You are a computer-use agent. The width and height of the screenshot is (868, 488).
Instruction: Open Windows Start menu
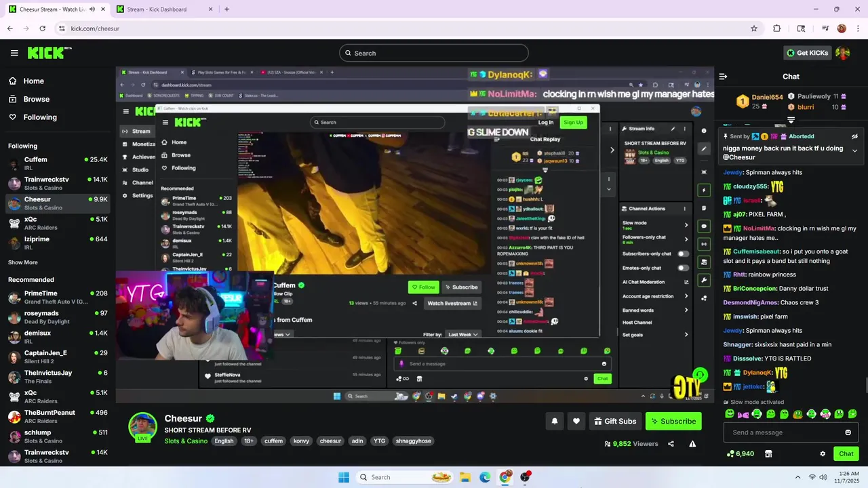344,477
